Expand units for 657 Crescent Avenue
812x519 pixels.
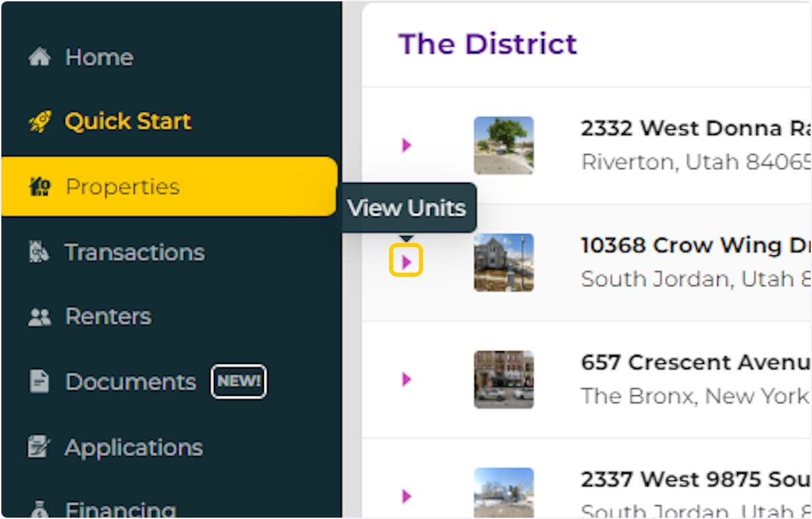click(x=406, y=380)
